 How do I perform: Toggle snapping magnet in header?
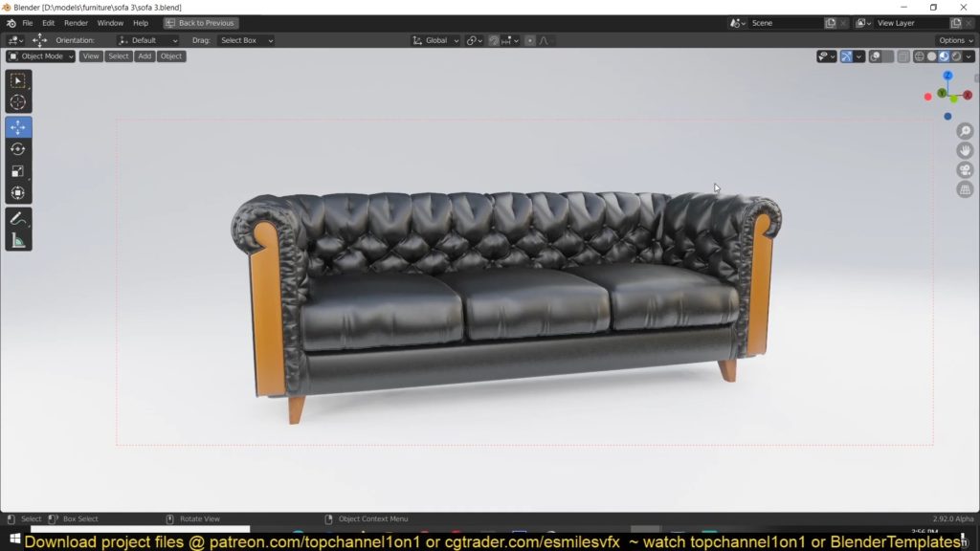(494, 41)
